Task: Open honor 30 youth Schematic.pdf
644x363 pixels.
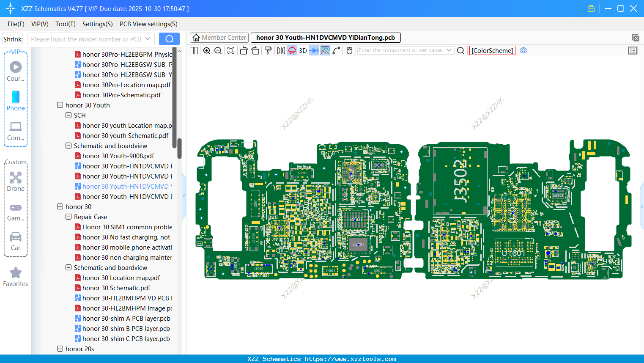Action: tap(122, 135)
